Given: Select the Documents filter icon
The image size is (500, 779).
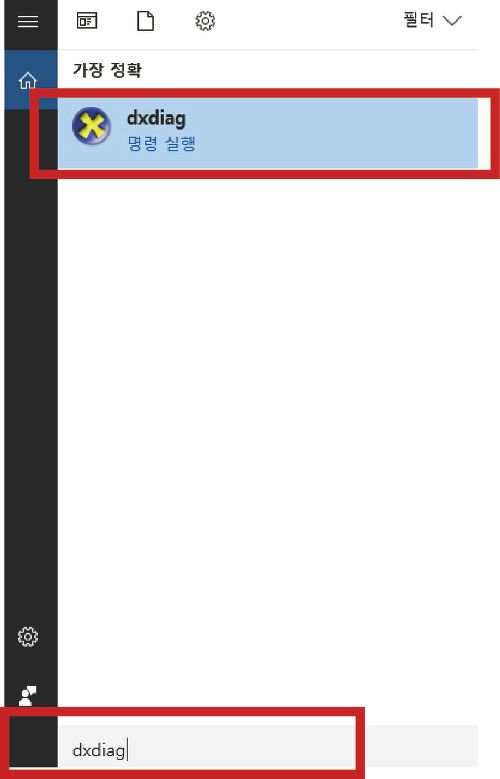Looking at the screenshot, I should tap(145, 21).
